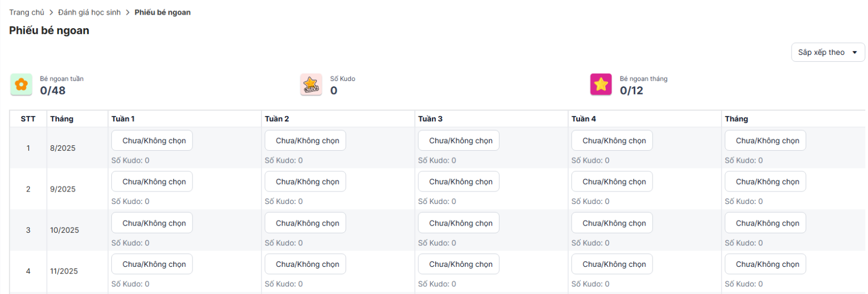Image resolution: width=868 pixels, height=294 pixels.
Task: Click the Số Kudo star icon
Action: coord(311,85)
